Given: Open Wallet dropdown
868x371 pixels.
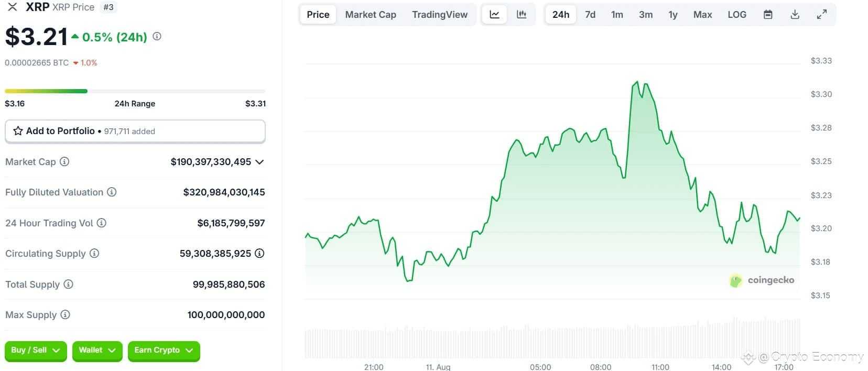Looking at the screenshot, I should (97, 351).
